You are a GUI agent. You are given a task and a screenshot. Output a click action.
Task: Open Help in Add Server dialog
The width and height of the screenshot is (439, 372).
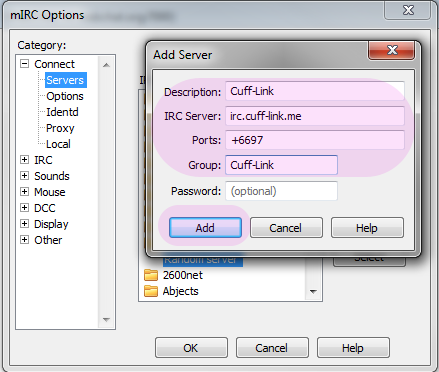tap(367, 228)
